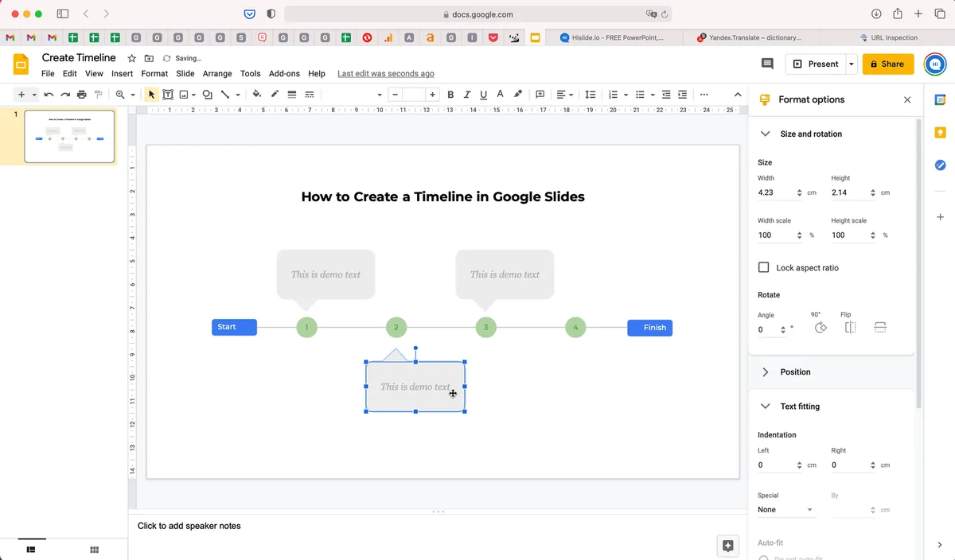Increase the text indent

tap(682, 95)
